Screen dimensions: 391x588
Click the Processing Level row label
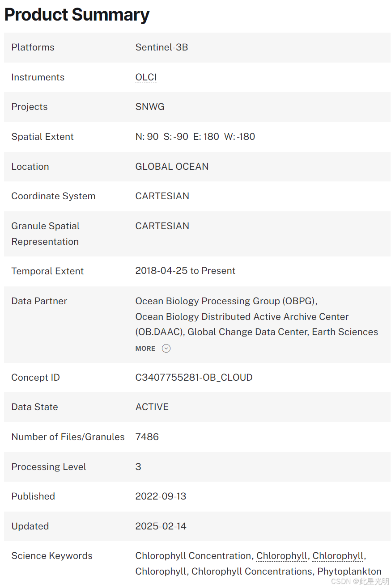point(49,467)
